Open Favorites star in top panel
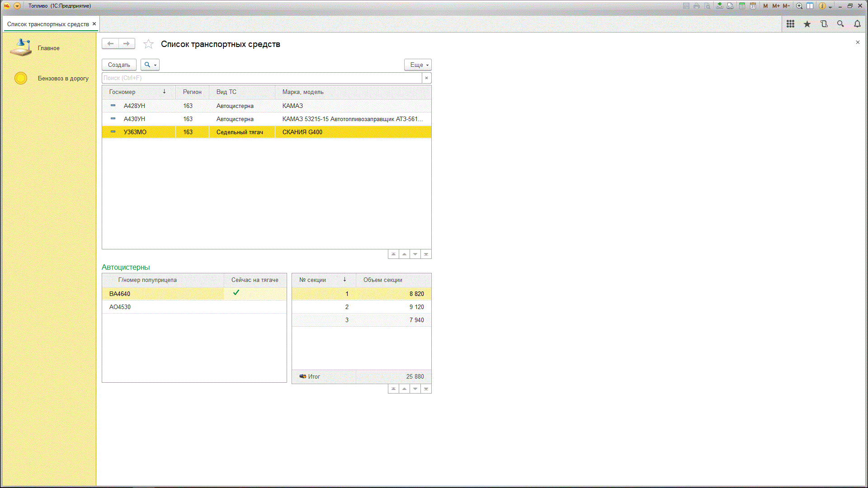Image resolution: width=868 pixels, height=488 pixels. [x=807, y=24]
